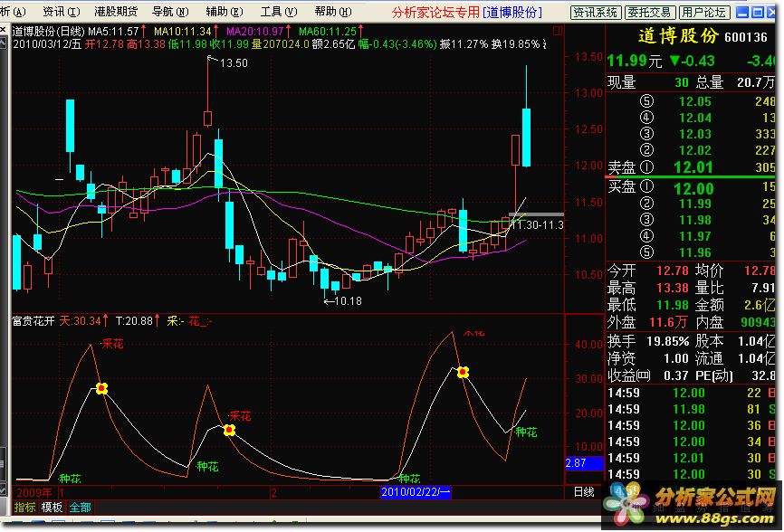Open the 帮助(H) menu
This screenshot has width=784, height=532.
coord(332,12)
